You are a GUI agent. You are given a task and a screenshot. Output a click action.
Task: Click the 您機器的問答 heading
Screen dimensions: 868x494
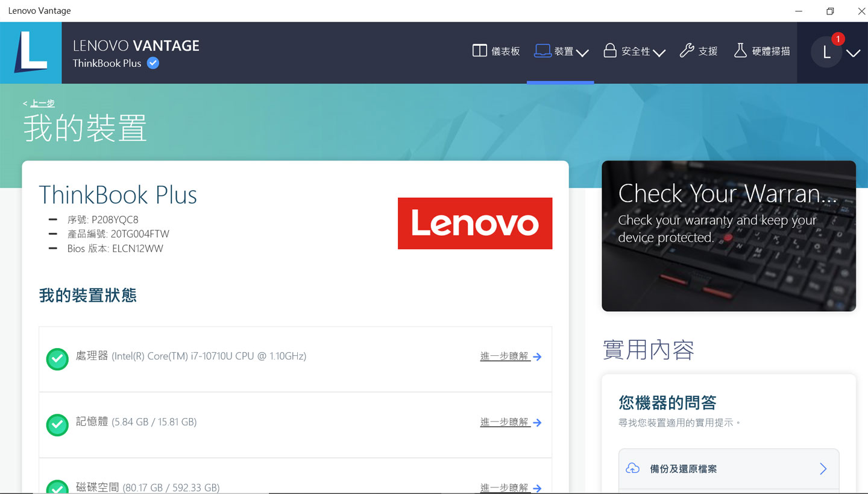[667, 402]
